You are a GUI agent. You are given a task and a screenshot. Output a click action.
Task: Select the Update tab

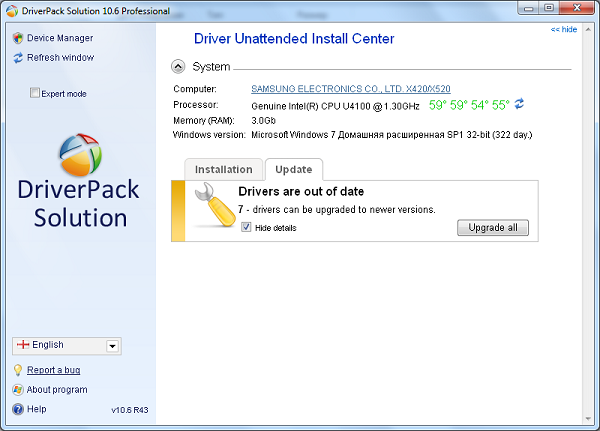pyautogui.click(x=293, y=170)
